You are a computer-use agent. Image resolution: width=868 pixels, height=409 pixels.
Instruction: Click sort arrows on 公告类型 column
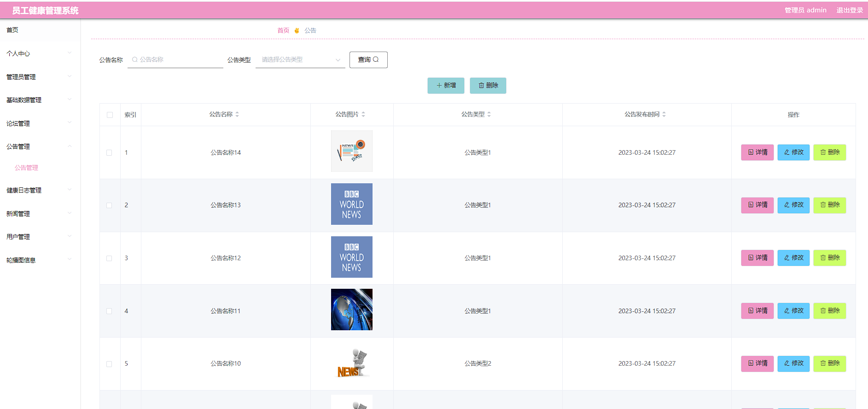[489, 114]
